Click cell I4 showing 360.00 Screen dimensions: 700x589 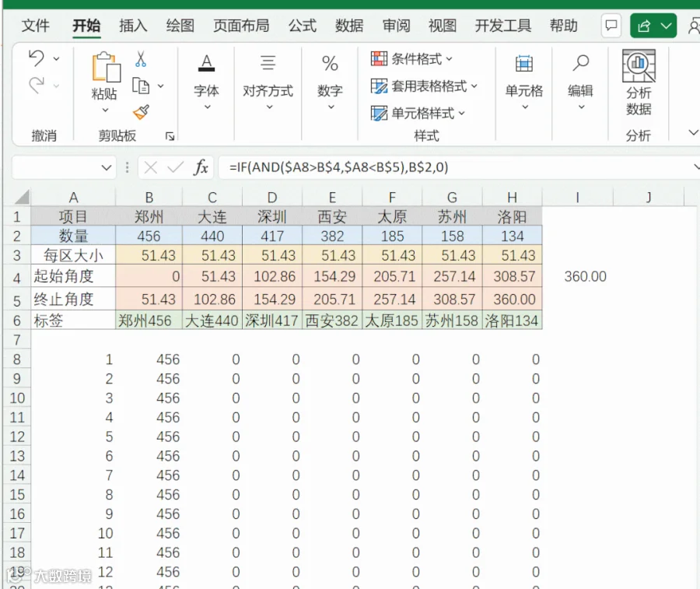[x=577, y=276]
